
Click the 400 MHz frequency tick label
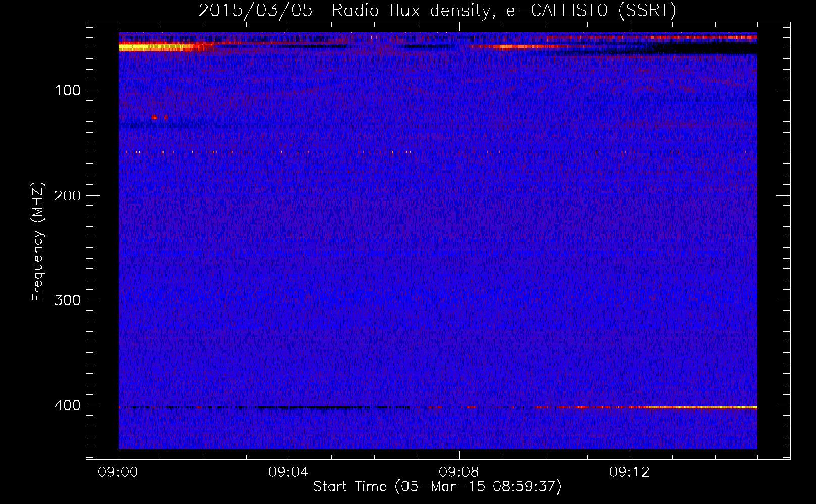(68, 405)
